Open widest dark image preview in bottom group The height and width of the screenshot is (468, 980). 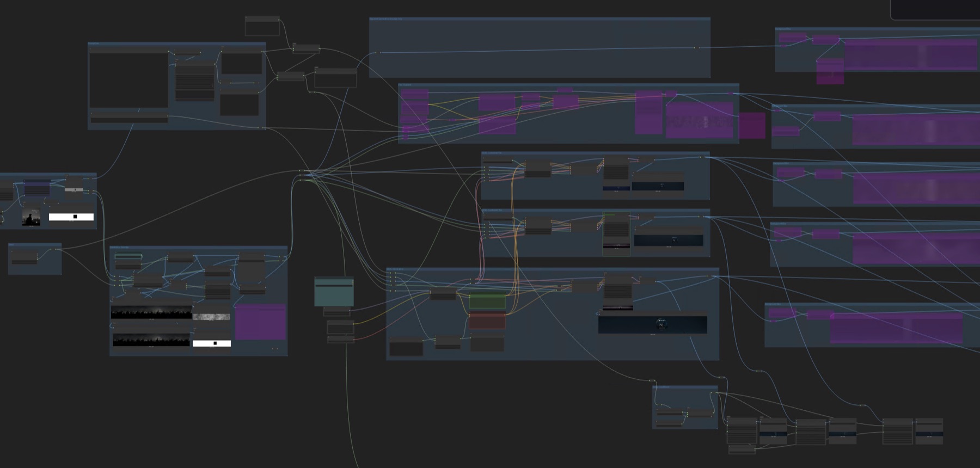[653, 324]
